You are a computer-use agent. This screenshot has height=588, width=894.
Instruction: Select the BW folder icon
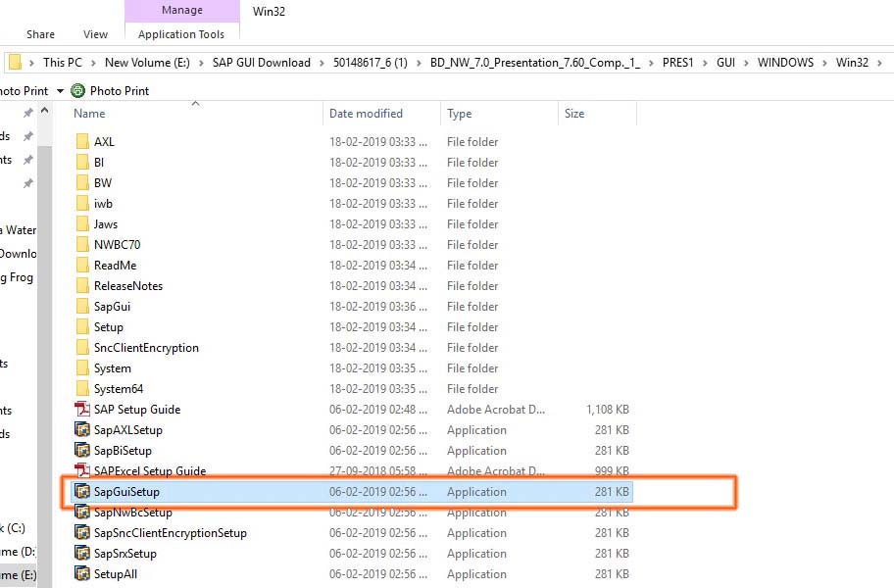coord(82,182)
